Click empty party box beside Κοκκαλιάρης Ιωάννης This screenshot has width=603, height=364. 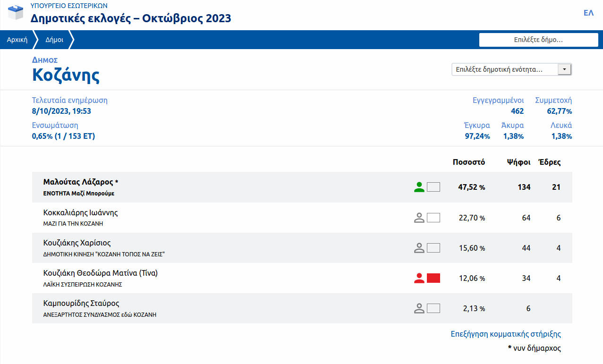(x=433, y=218)
